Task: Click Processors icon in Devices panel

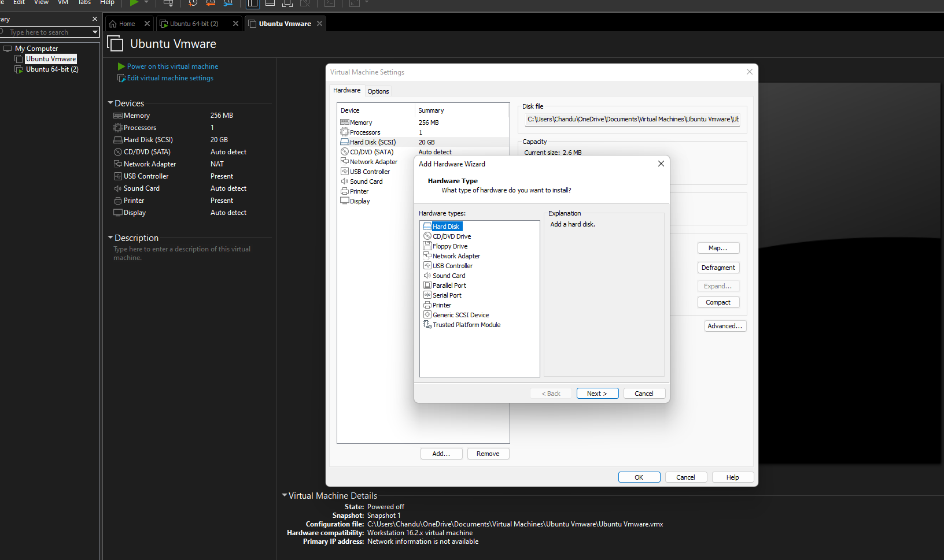Action: click(x=118, y=128)
